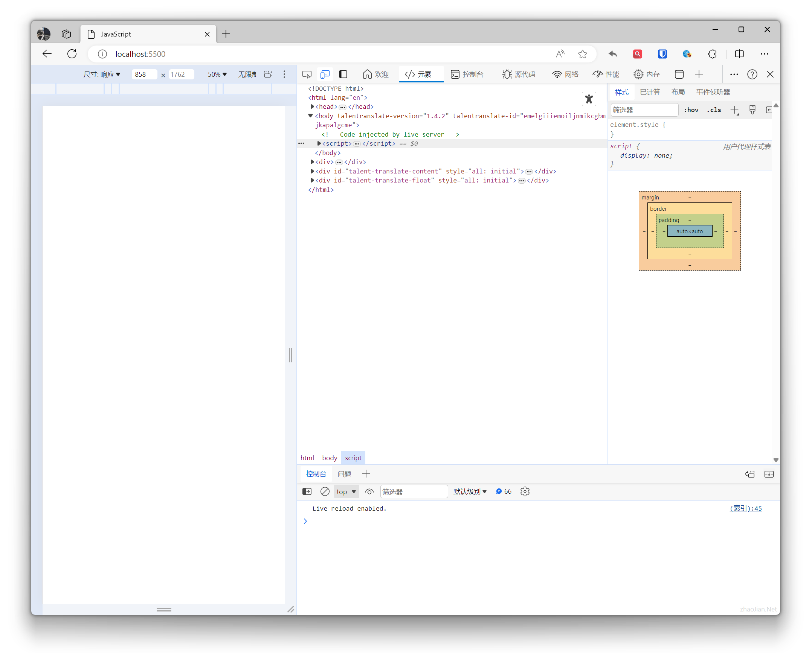
Task: Click the accessibility figure badge icon
Action: click(x=589, y=99)
